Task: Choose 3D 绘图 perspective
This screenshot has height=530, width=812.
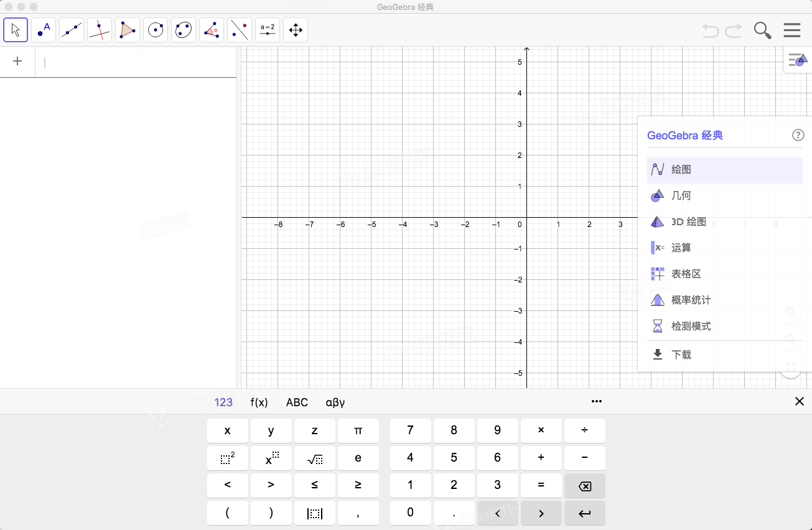Action: (x=725, y=222)
